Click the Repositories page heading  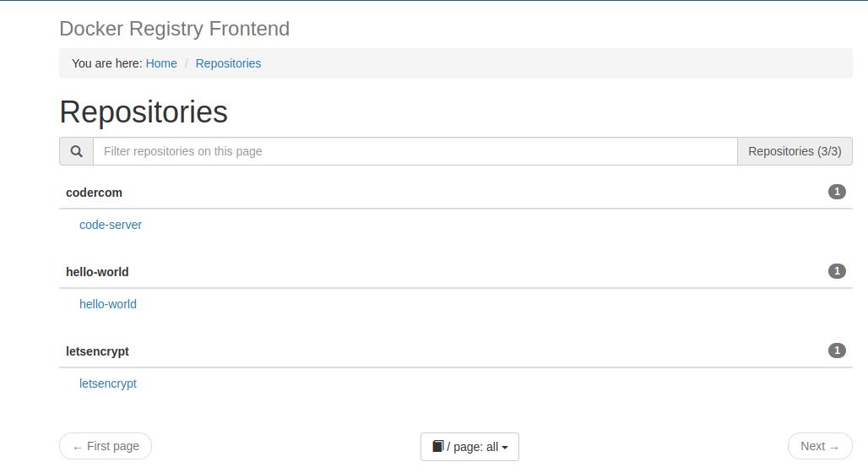point(144,111)
